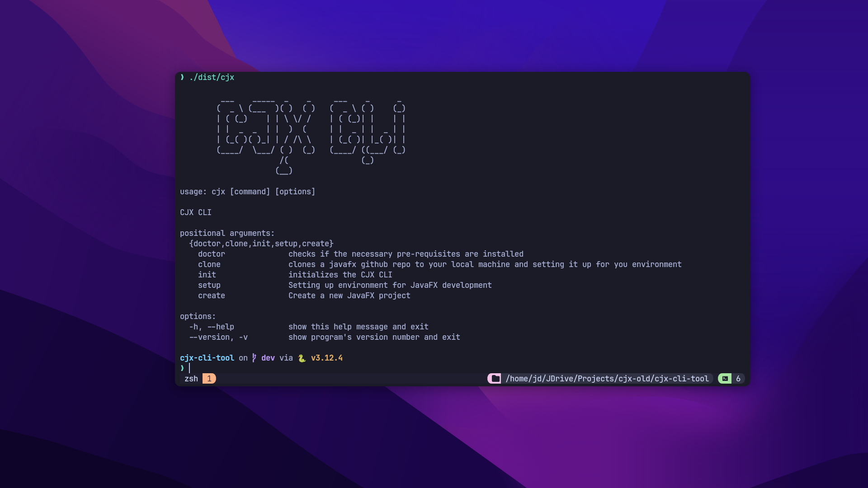Click the -h, --help option
The image size is (868, 488).
pyautogui.click(x=212, y=327)
